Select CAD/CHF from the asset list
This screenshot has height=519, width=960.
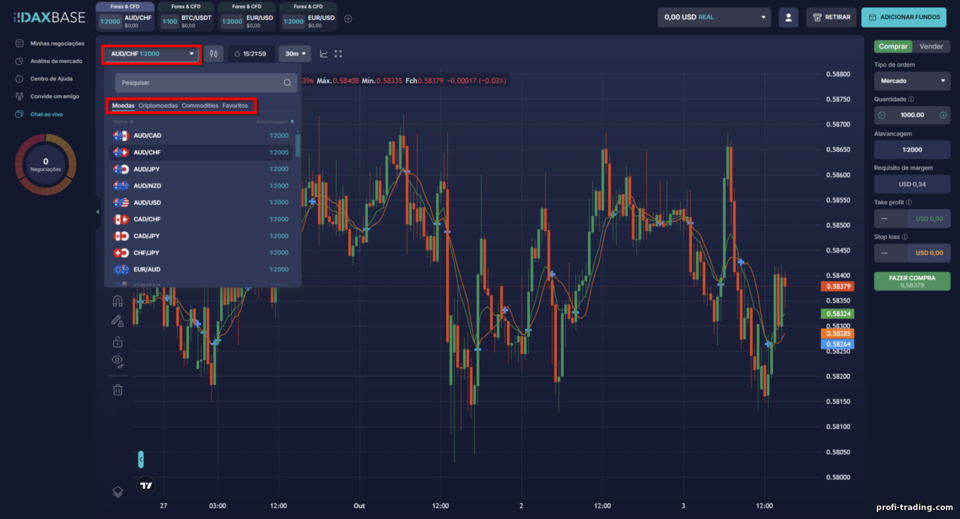click(201, 219)
